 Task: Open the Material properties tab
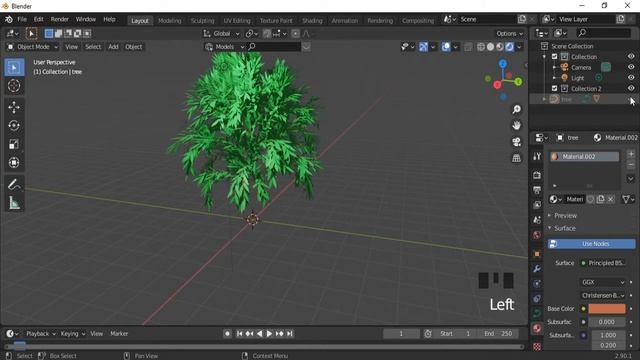click(537, 329)
